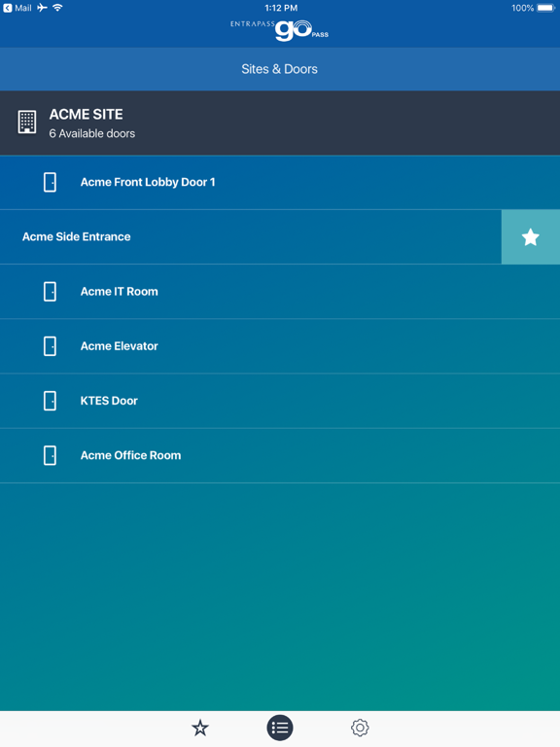Tap the door icon beside Acme Front Lobby Door 1
Image resolution: width=560 pixels, height=747 pixels.
click(x=50, y=182)
